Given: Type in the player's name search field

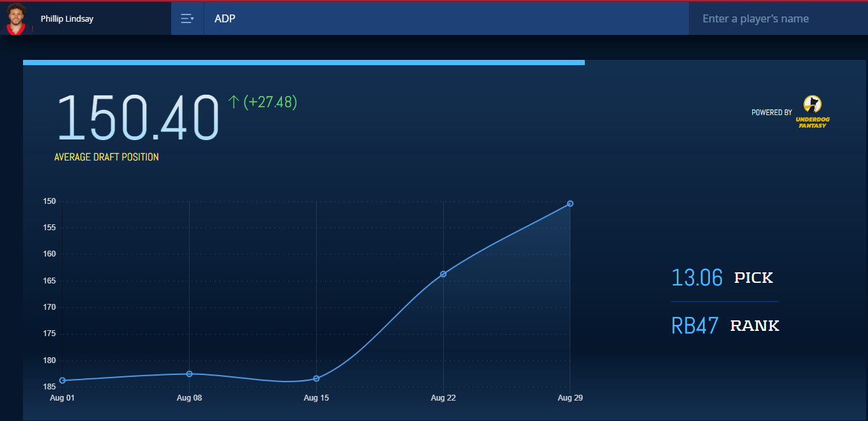Looking at the screenshot, I should point(777,18).
